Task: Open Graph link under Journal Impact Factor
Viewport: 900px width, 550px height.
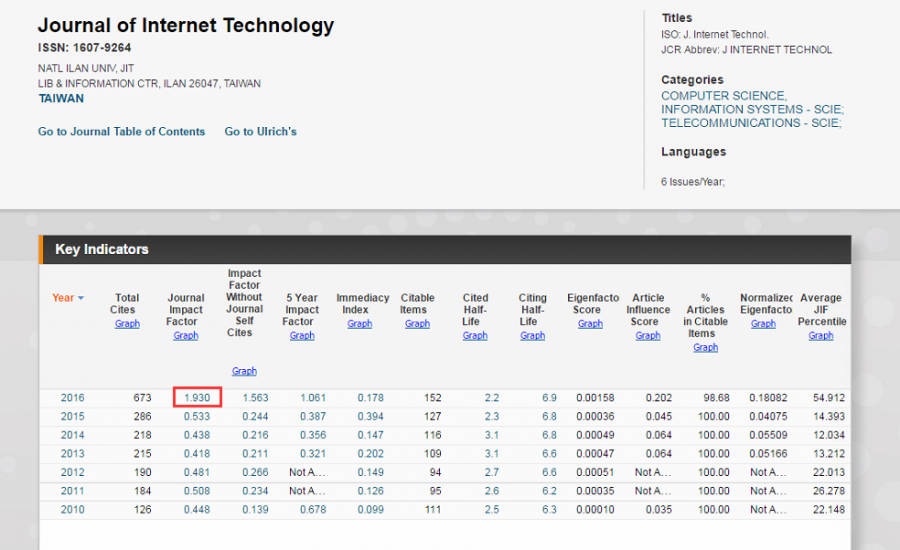Action: (185, 335)
